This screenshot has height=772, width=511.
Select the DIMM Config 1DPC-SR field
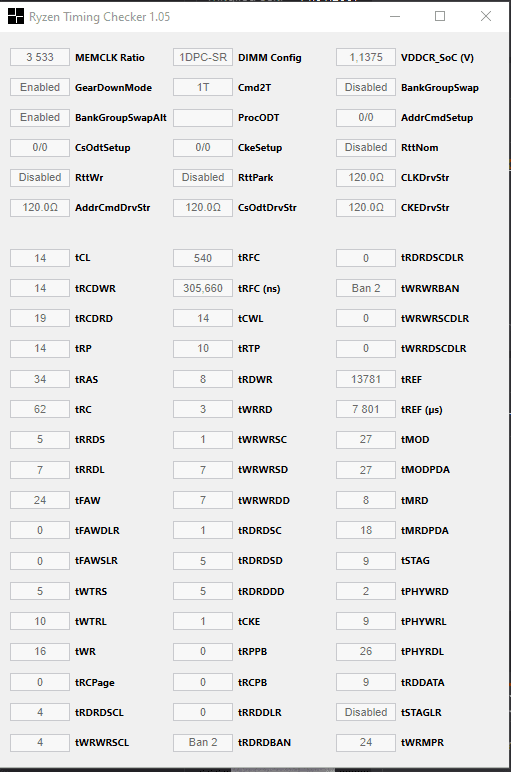click(x=203, y=57)
